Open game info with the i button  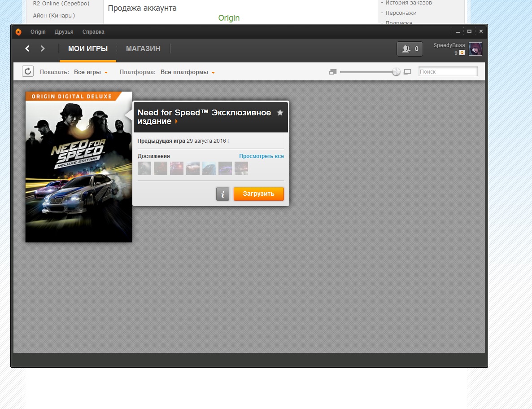(x=222, y=194)
